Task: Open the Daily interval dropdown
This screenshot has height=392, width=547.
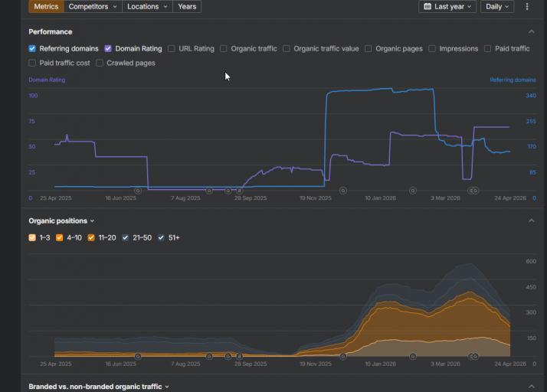Action: pos(497,7)
